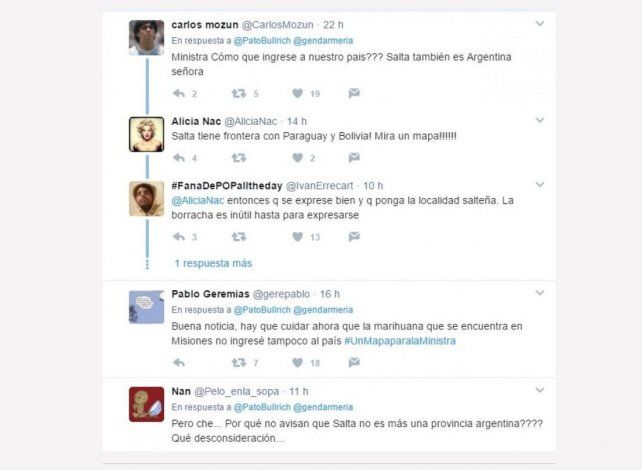Open Alicia Nac's profile picture
The image size is (642, 470).
pyautogui.click(x=147, y=134)
